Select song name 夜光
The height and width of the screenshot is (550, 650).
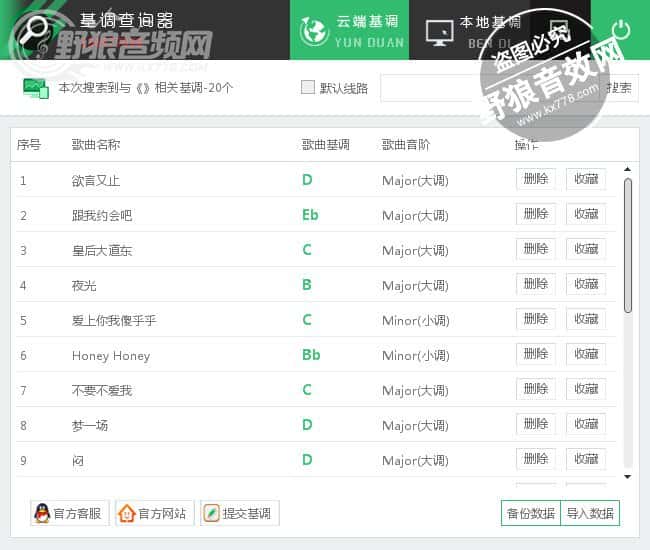pyautogui.click(x=84, y=286)
